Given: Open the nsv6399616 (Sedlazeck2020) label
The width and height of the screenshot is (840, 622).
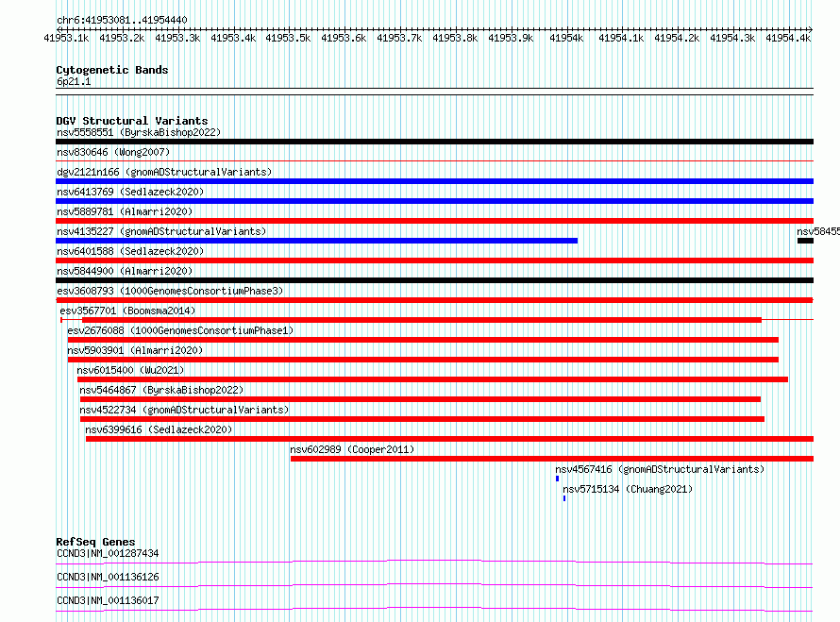Looking at the screenshot, I should pos(159,429).
